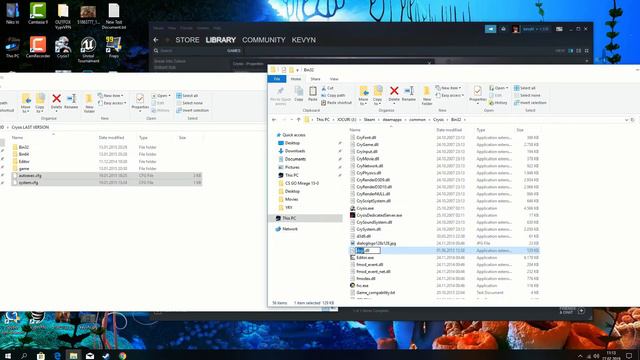Select CryGame.dll file
The width and height of the screenshot is (640, 360).
click(367, 144)
